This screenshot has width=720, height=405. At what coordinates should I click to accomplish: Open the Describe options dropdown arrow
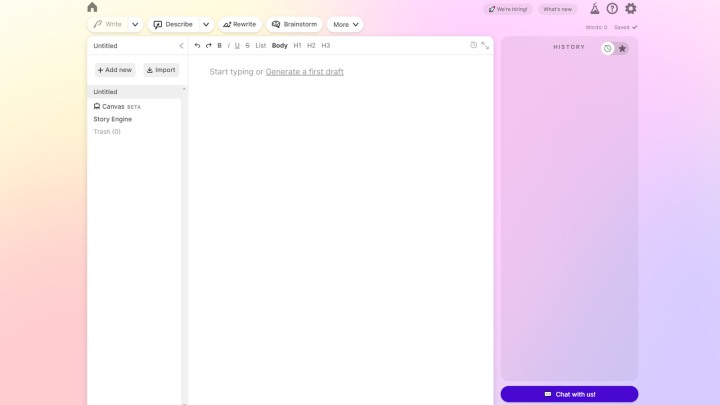click(x=206, y=24)
